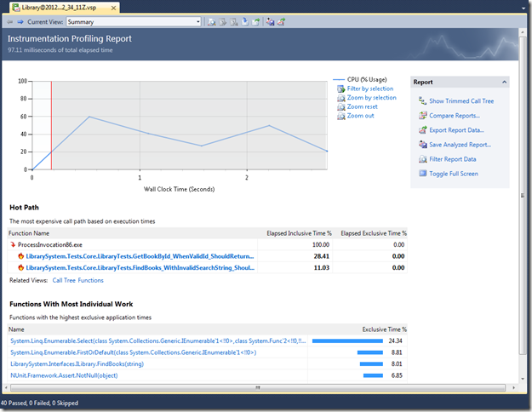The height and width of the screenshot is (412, 532).
Task: Click the vertical scrollbar up arrow
Action: click(523, 33)
